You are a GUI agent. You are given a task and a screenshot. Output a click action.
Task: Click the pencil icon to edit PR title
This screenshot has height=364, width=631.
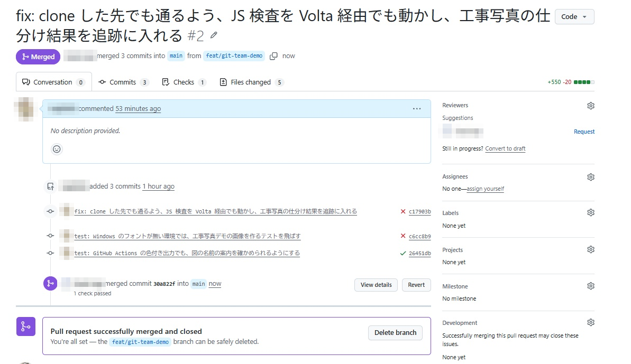214,35
